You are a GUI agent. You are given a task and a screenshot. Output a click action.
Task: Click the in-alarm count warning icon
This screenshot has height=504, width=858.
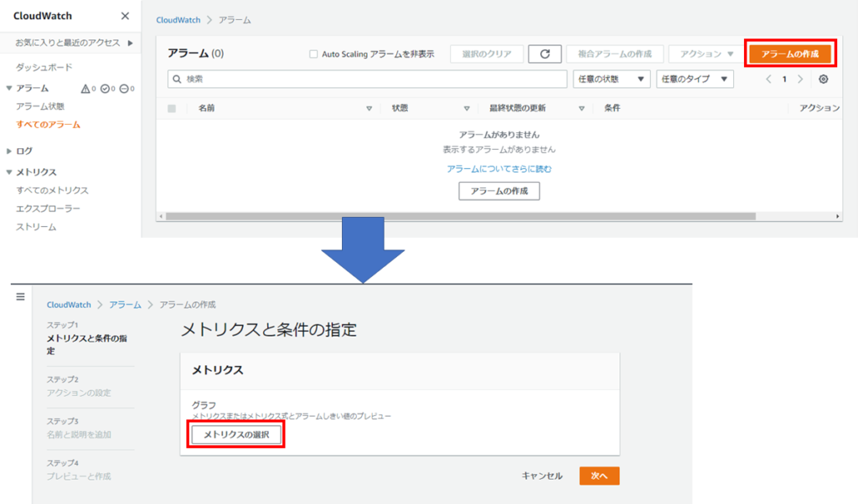pos(85,89)
